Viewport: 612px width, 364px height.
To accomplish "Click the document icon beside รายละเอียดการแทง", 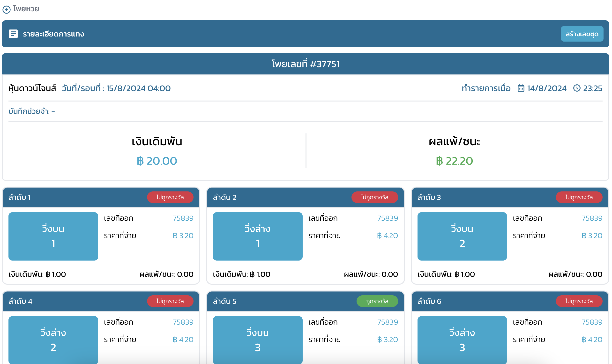I will click(x=13, y=34).
